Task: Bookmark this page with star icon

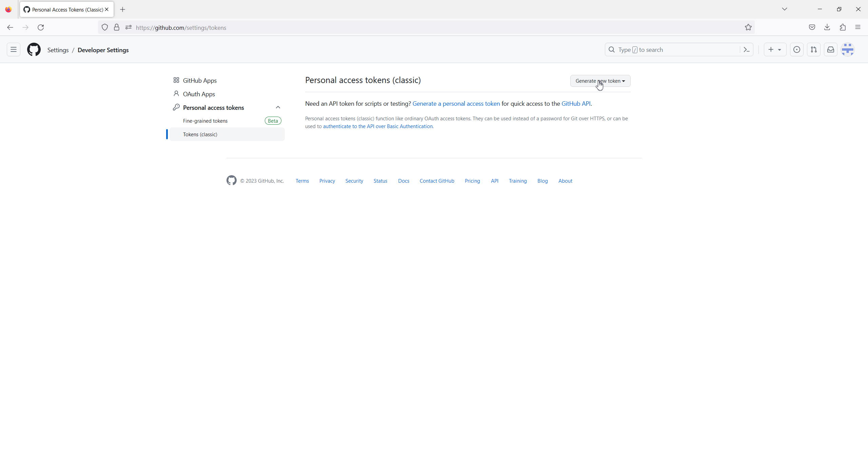Action: point(748,27)
